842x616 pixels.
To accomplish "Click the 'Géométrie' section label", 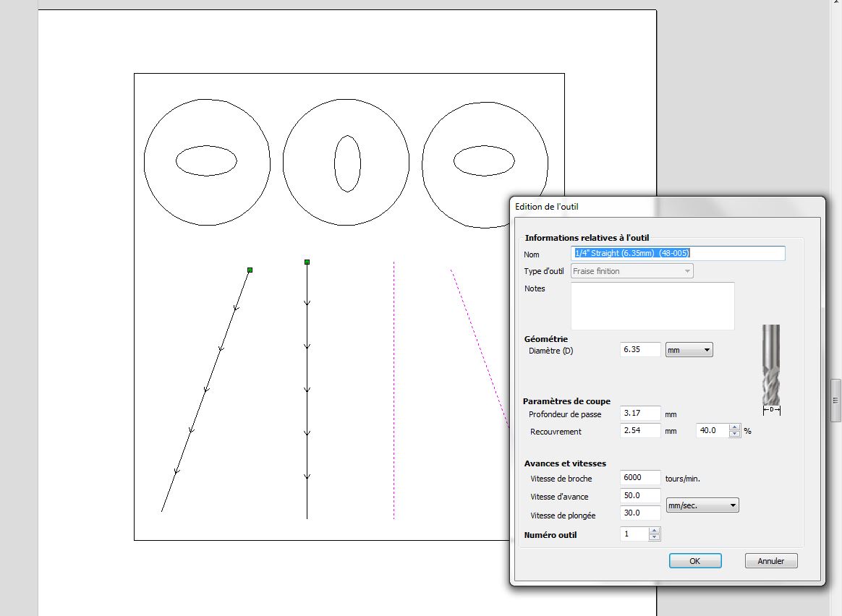I will point(545,339).
